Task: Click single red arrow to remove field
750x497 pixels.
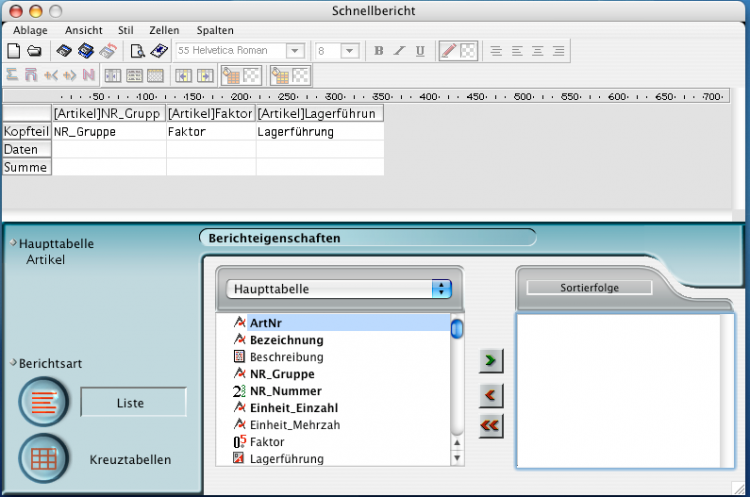Action: (x=490, y=395)
